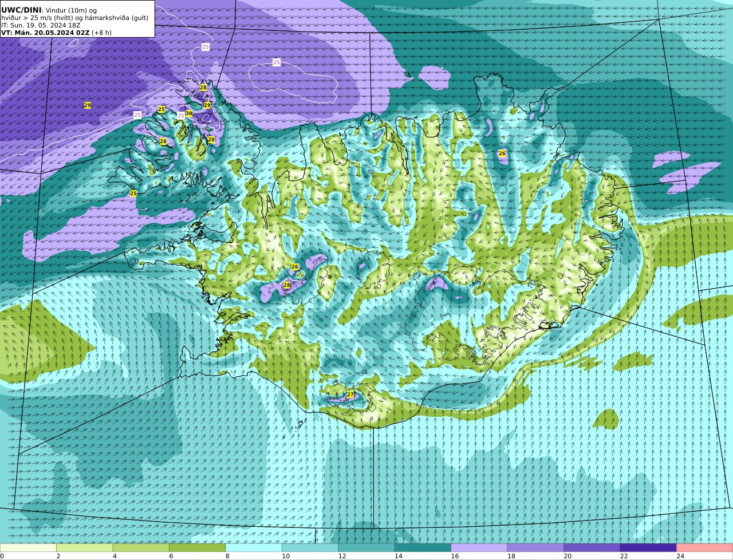
Task: Pick the pink above-24 m/s legend swatch
Action: coord(705,548)
